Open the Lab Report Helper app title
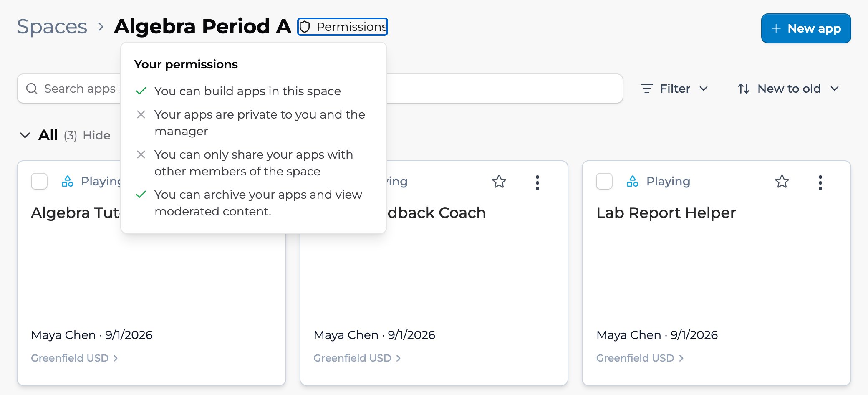The height and width of the screenshot is (395, 868). pos(666,213)
